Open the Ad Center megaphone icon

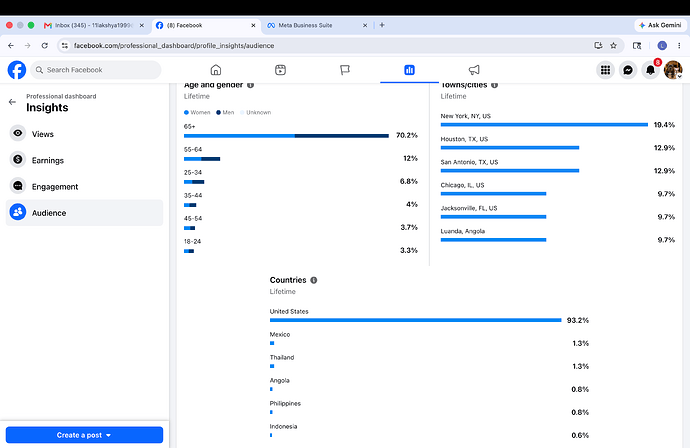pos(474,70)
